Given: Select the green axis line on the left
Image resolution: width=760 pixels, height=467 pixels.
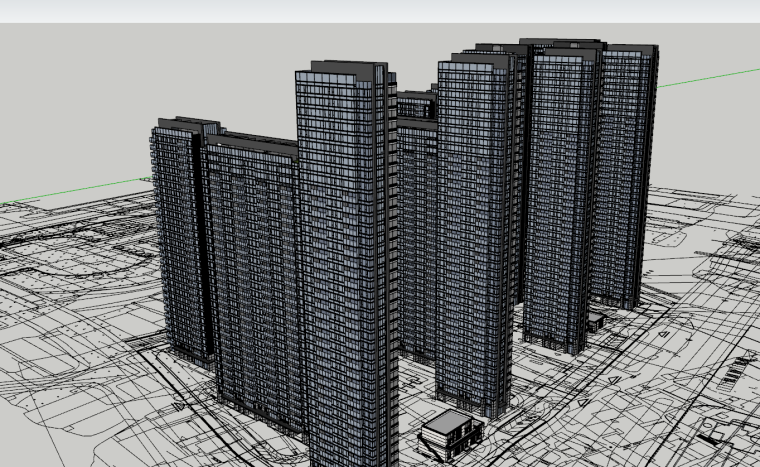Looking at the screenshot, I should tap(80, 190).
